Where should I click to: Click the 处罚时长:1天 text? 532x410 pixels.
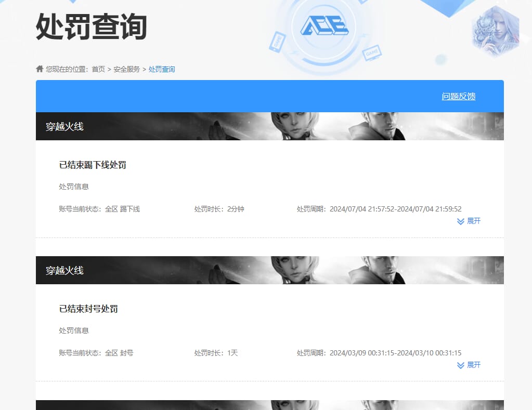pos(216,353)
